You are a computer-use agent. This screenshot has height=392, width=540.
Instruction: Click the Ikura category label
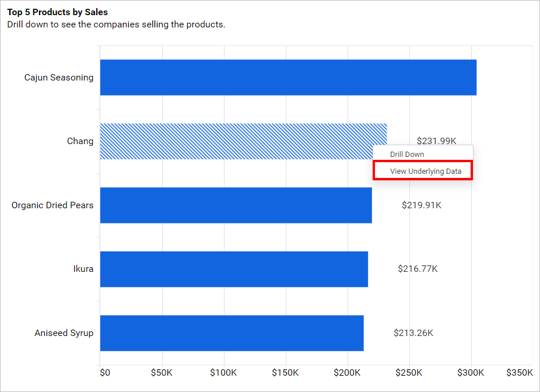pyautogui.click(x=82, y=269)
